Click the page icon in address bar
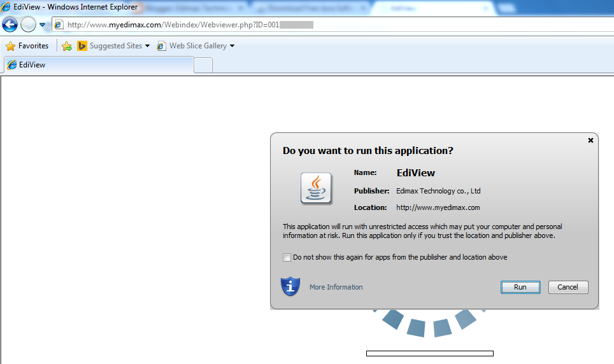 click(x=59, y=25)
